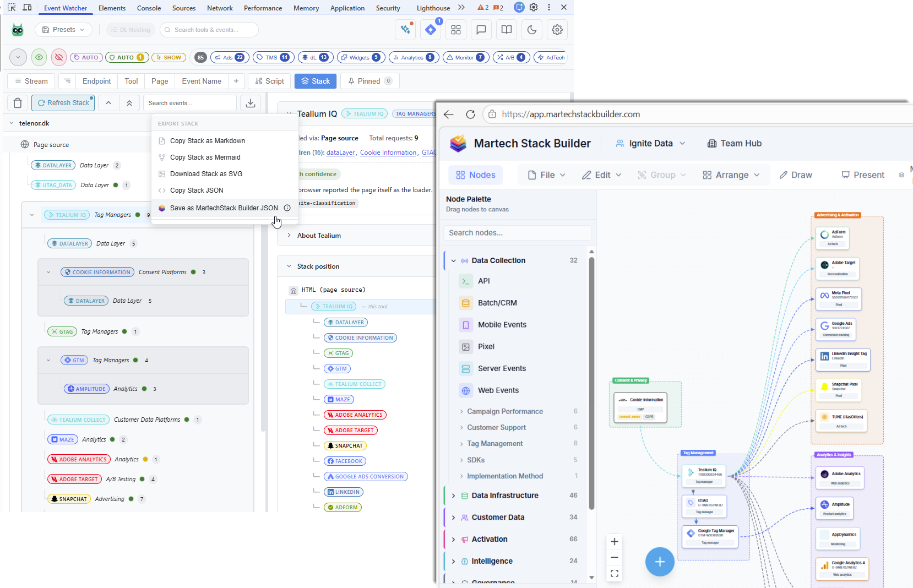913x588 pixels.
Task: Toggle the device toolbar icon
Action: point(27,8)
